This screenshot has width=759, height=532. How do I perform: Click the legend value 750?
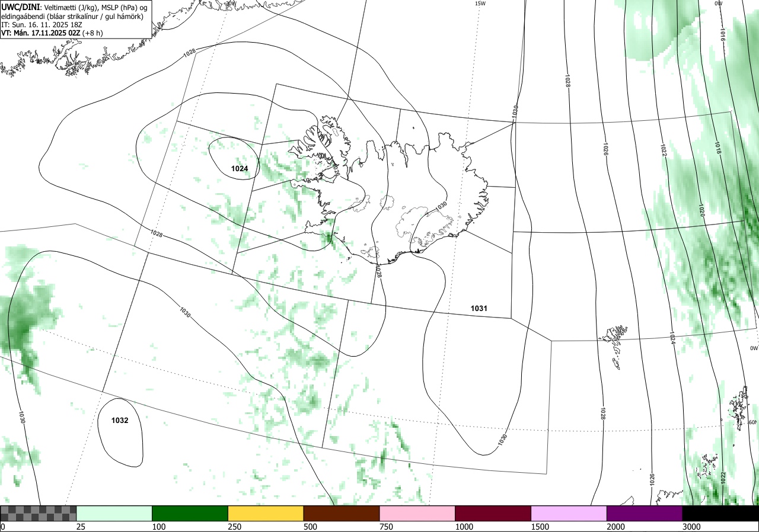(x=386, y=527)
